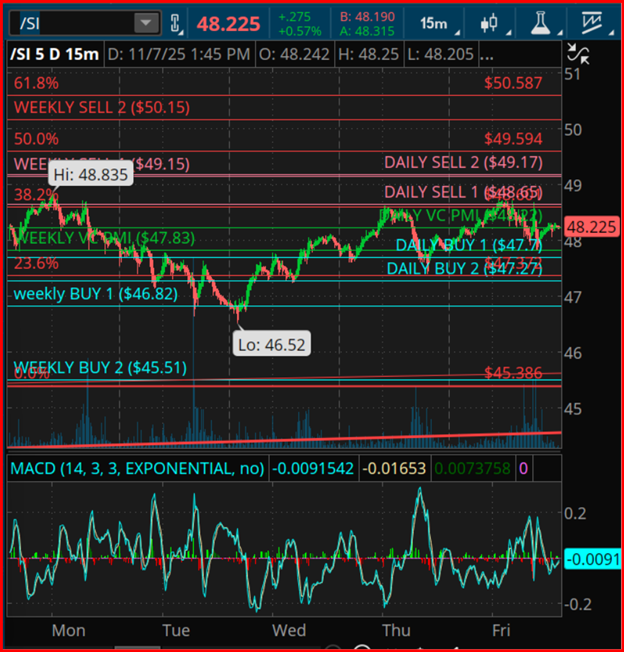Click the last price 48.225 in header
624x652 pixels.
click(229, 24)
